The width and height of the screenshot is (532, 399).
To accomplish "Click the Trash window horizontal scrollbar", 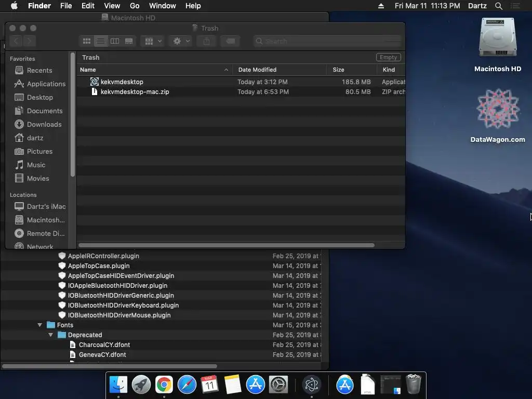I will tap(227, 245).
